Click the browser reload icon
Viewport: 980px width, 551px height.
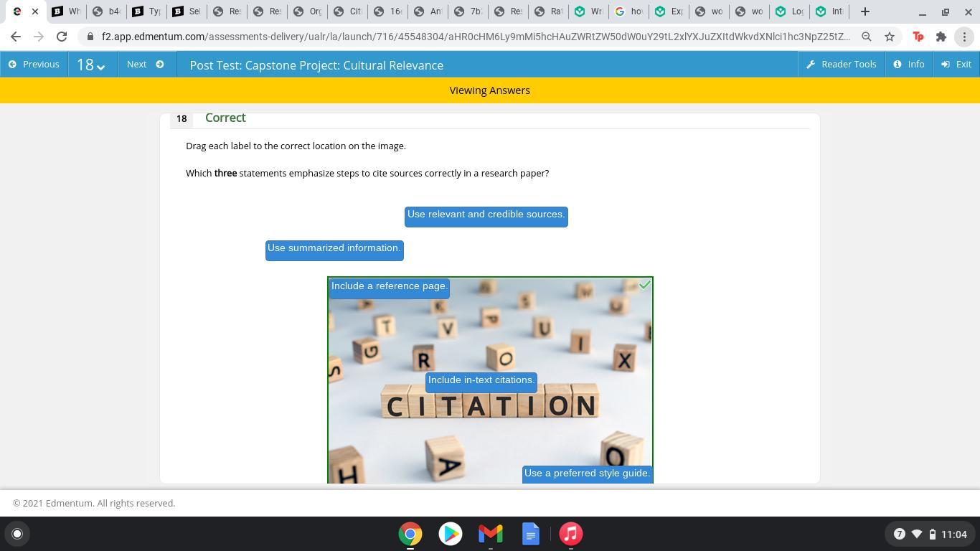coord(62,37)
